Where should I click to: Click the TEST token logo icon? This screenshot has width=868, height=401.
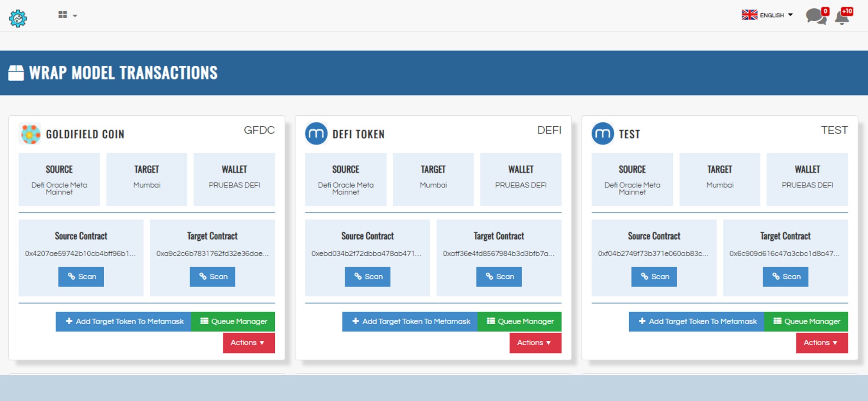click(x=602, y=134)
